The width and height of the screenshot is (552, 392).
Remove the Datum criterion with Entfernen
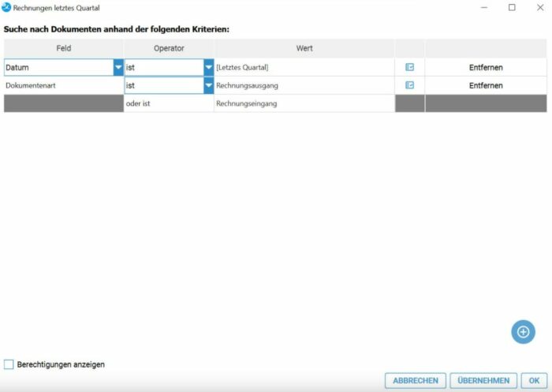[x=485, y=68]
